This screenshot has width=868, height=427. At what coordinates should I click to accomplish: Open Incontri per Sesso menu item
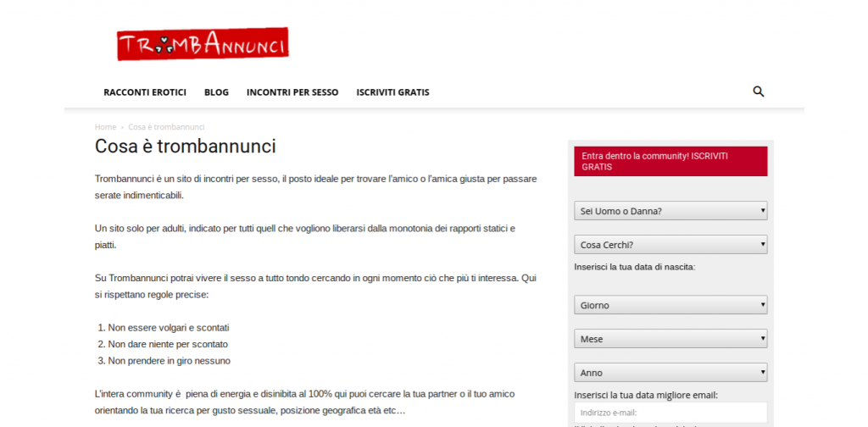292,92
